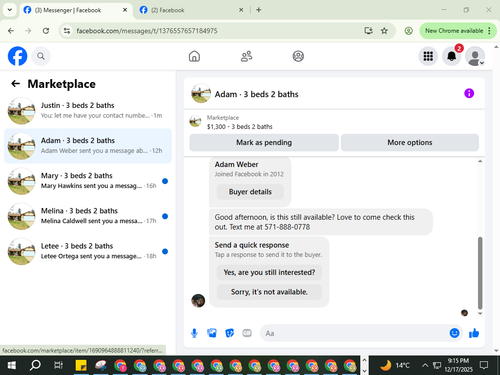Send quick reply Yes, are you still interested?
The width and height of the screenshot is (500, 375).
[269, 272]
